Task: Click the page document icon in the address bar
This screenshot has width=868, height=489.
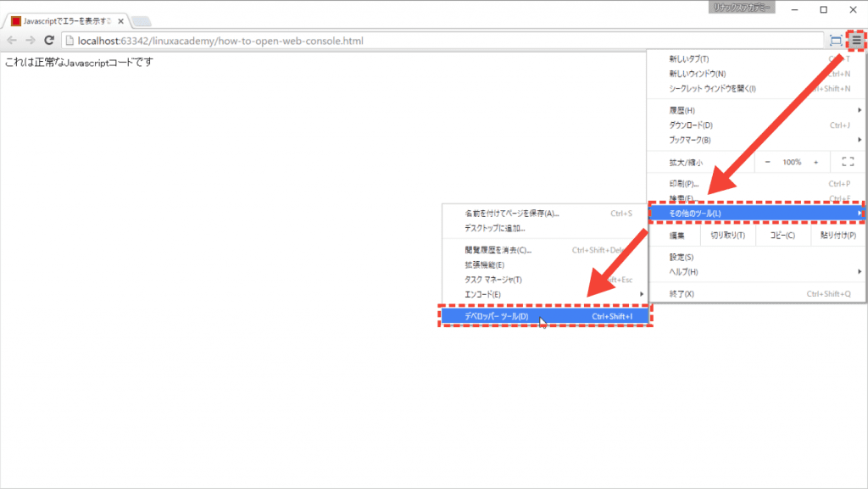Action: (71, 40)
